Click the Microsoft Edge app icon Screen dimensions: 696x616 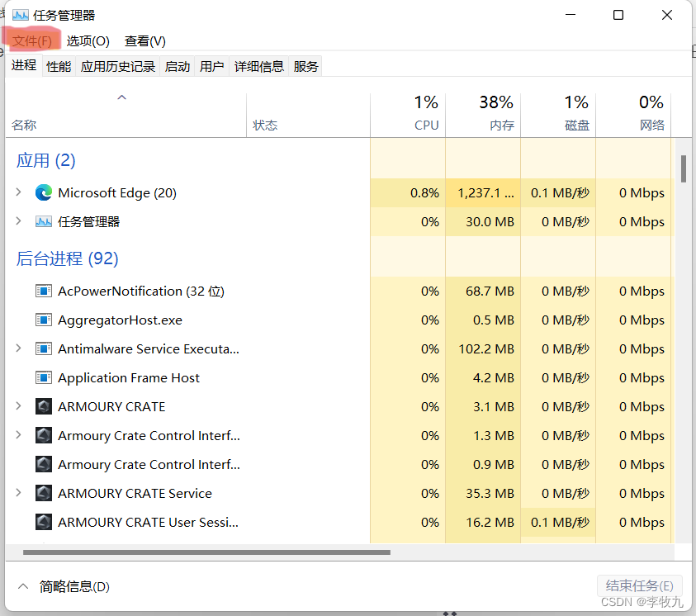(44, 192)
